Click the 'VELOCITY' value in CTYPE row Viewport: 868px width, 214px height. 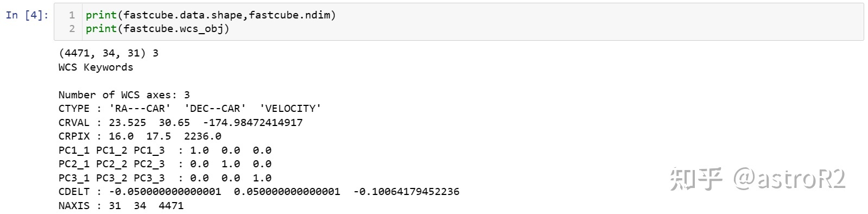(290, 109)
